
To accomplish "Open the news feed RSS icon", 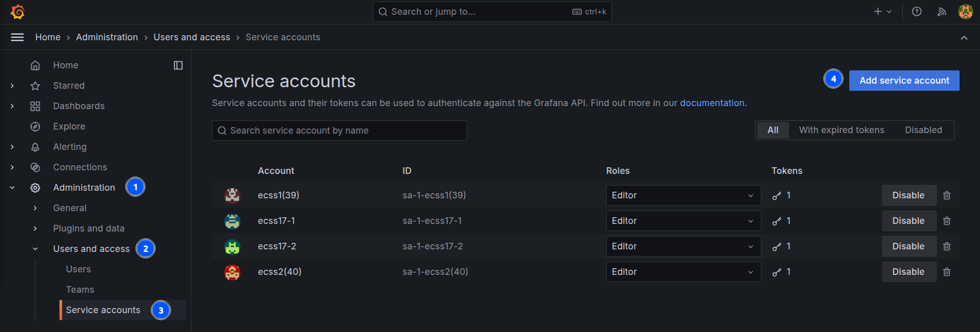I will [942, 12].
